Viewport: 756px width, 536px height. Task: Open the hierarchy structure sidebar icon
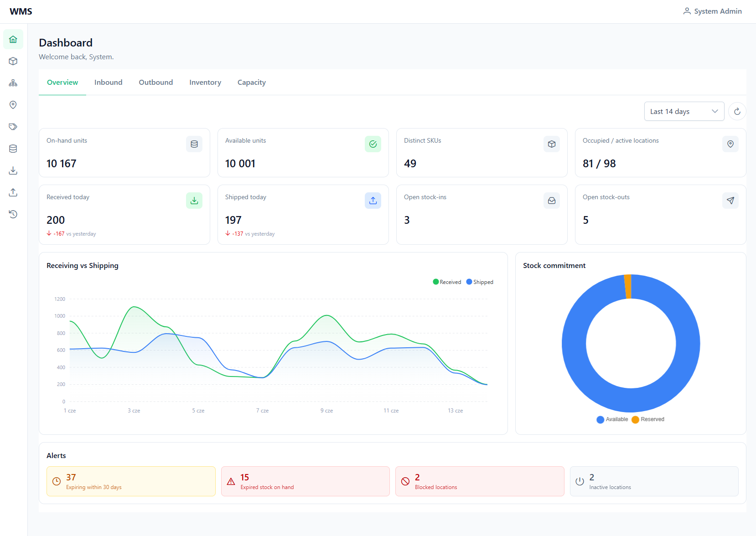[13, 83]
